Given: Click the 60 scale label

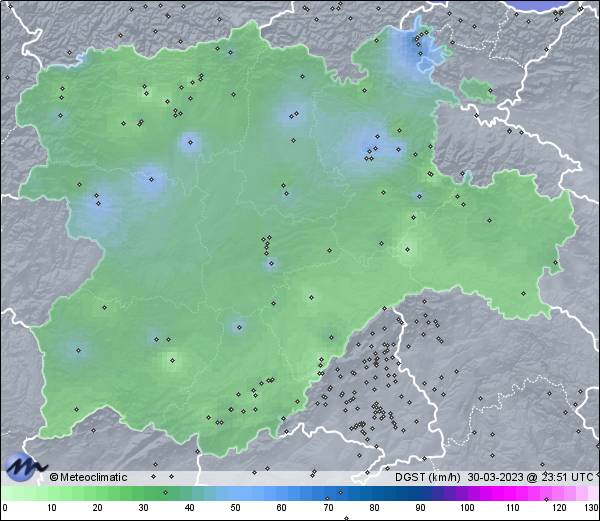Looking at the screenshot, I should click(x=282, y=508).
